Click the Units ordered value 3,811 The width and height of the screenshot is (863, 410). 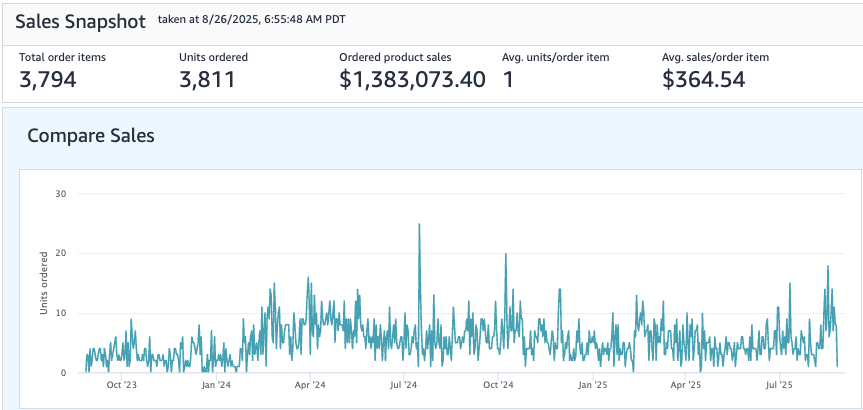[x=207, y=79]
